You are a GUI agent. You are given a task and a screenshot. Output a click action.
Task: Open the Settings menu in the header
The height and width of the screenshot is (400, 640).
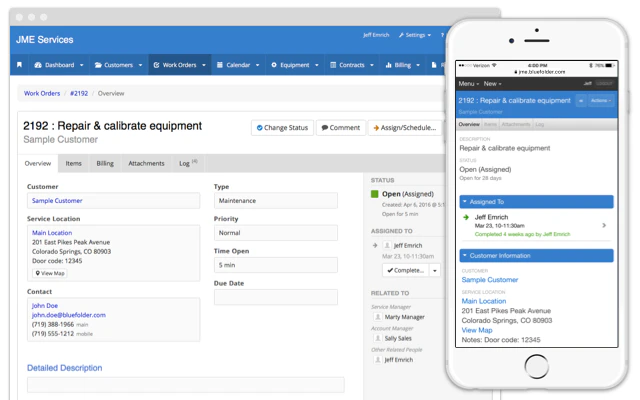(x=412, y=35)
